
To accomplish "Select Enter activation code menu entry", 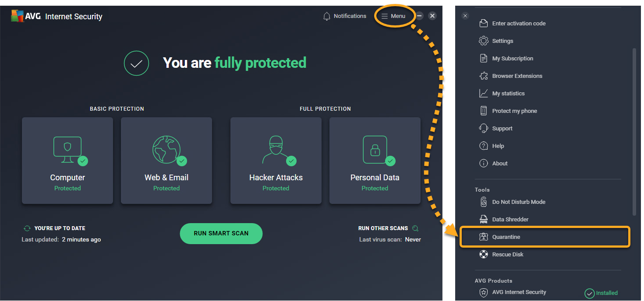I will pyautogui.click(x=519, y=23).
